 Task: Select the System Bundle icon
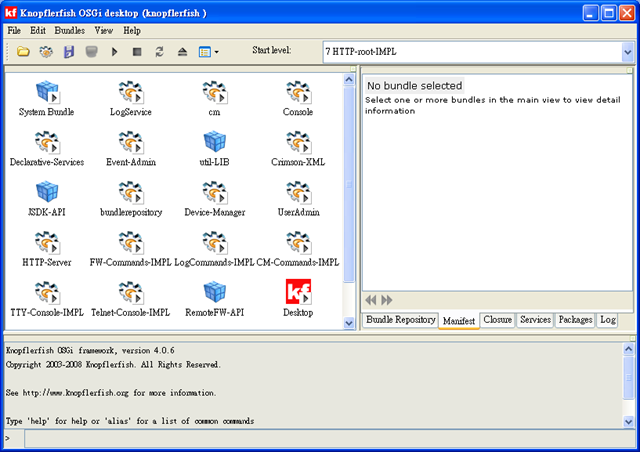pyautogui.click(x=47, y=91)
